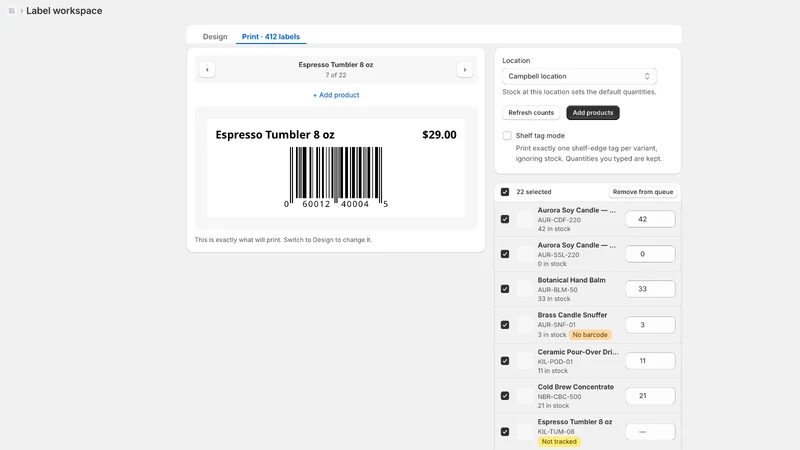
Task: Edit Ceramic Pour-Over quantity field
Action: click(x=650, y=361)
